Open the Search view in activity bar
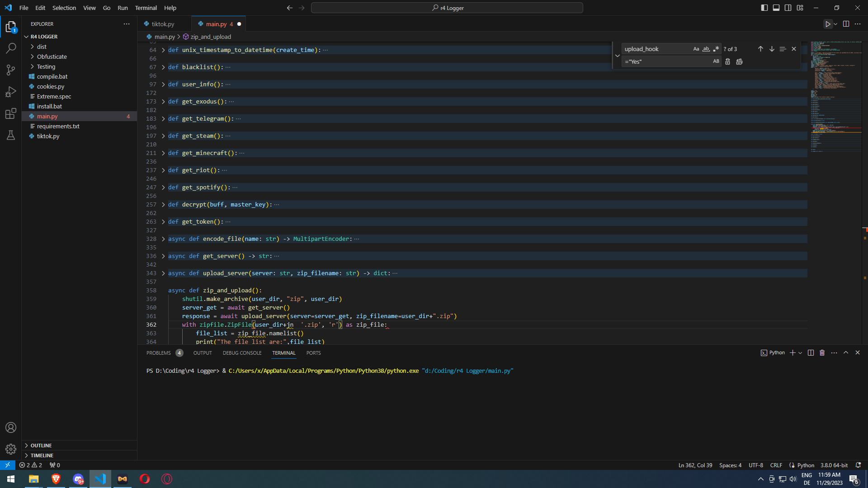Screen dimensions: 868x488 (11, 48)
